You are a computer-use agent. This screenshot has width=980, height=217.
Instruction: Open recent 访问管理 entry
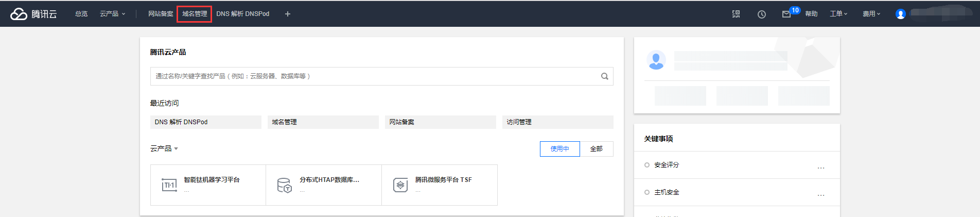click(558, 122)
